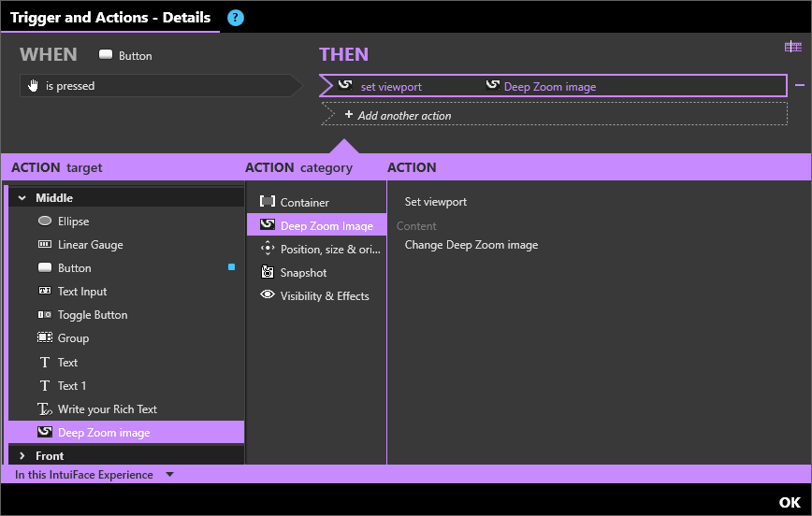812x516 pixels.
Task: Open the help question mark icon
Action: point(236,18)
